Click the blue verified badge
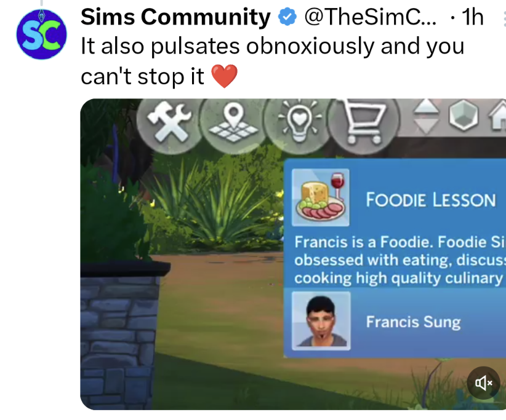This screenshot has height=420, width=506. [x=287, y=17]
